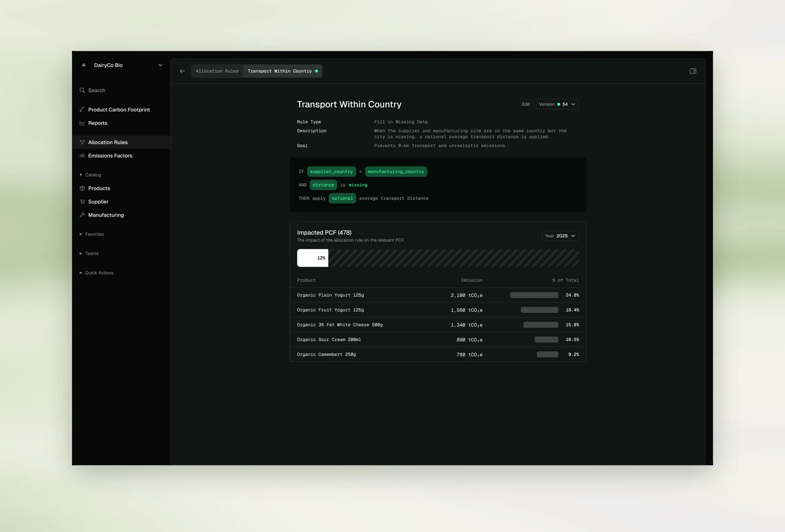This screenshot has width=785, height=532.
Task: Select the Organic Sour Cream 200ml row
Action: click(x=438, y=339)
